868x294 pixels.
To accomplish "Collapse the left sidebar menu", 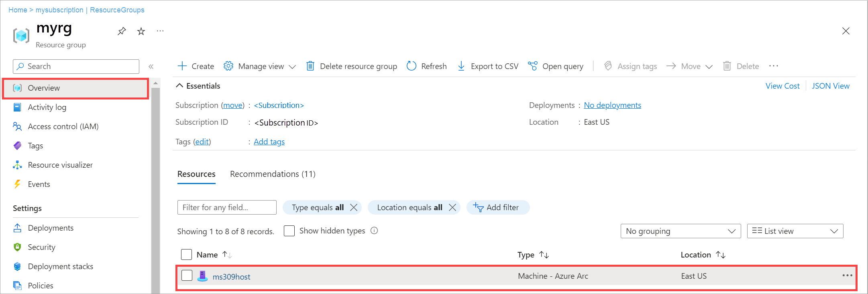I will (151, 67).
